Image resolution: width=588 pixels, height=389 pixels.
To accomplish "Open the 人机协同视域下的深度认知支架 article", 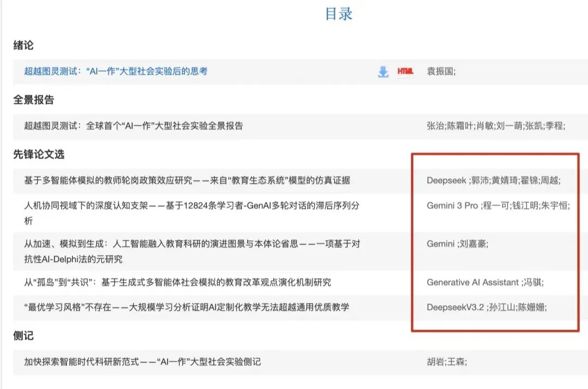I will pyautogui.click(x=192, y=213).
